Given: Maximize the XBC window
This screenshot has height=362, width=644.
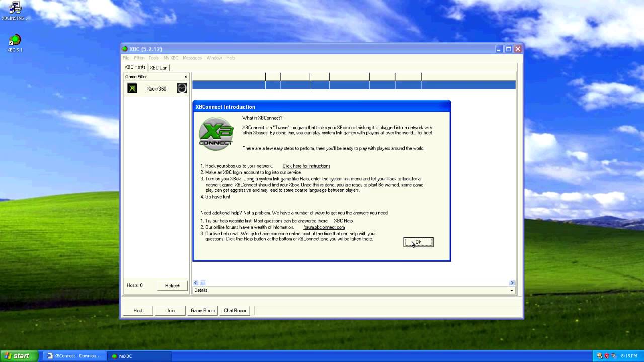Looking at the screenshot, I should point(508,49).
